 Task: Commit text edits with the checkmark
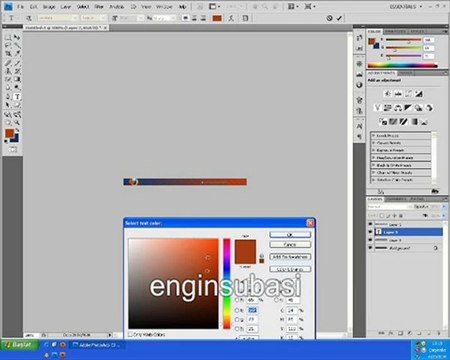339,18
